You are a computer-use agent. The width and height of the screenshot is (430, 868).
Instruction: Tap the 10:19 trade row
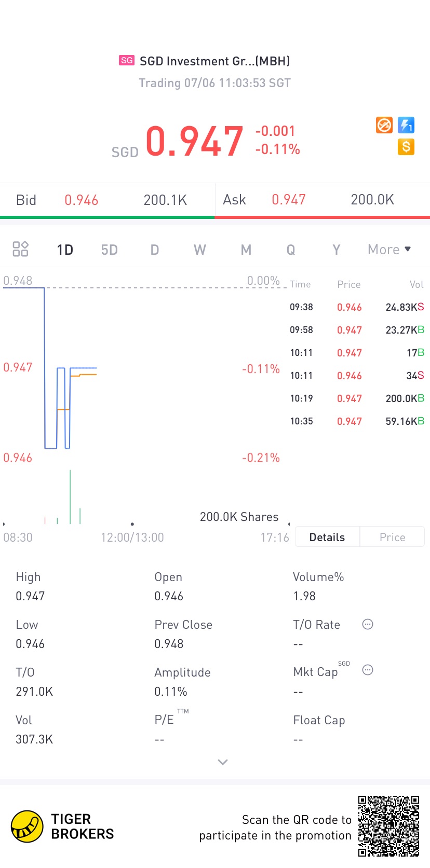point(357,398)
